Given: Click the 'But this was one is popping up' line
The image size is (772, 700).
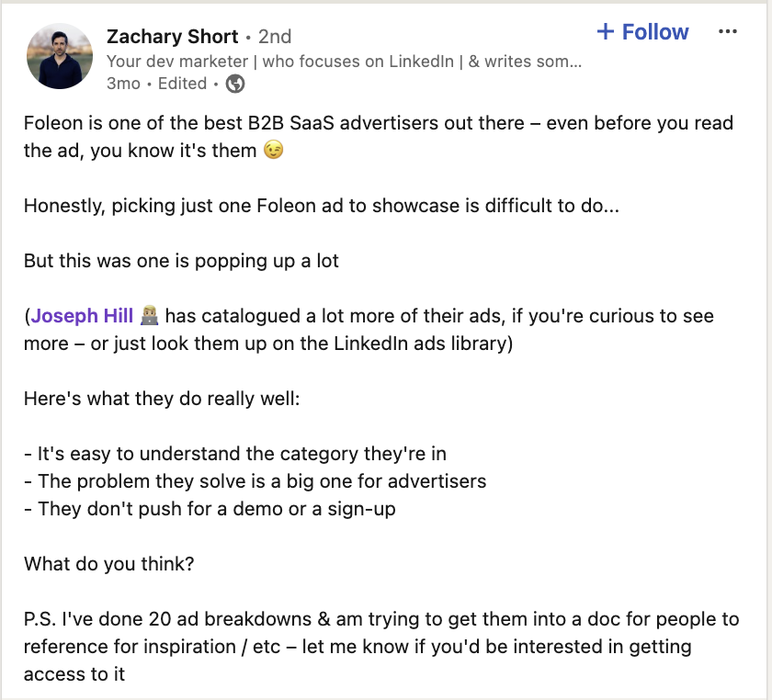Looking at the screenshot, I should 181,261.
